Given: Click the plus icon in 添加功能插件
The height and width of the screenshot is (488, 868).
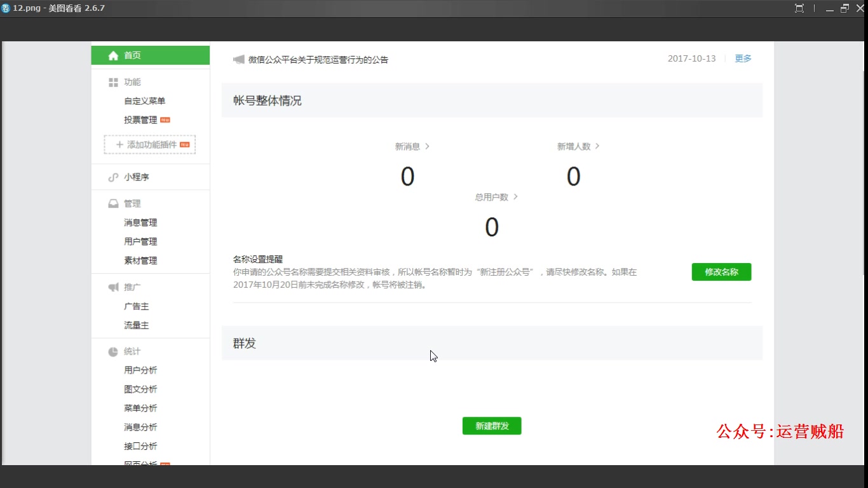Looking at the screenshot, I should 119,145.
